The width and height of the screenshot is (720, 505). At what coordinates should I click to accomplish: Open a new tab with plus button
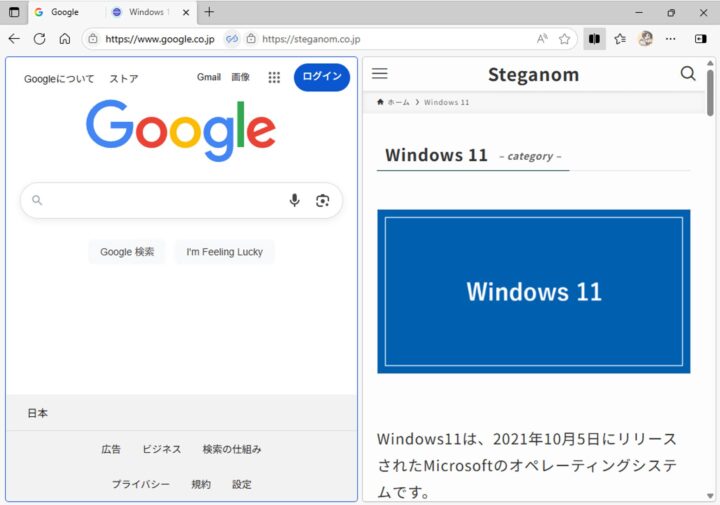(209, 12)
